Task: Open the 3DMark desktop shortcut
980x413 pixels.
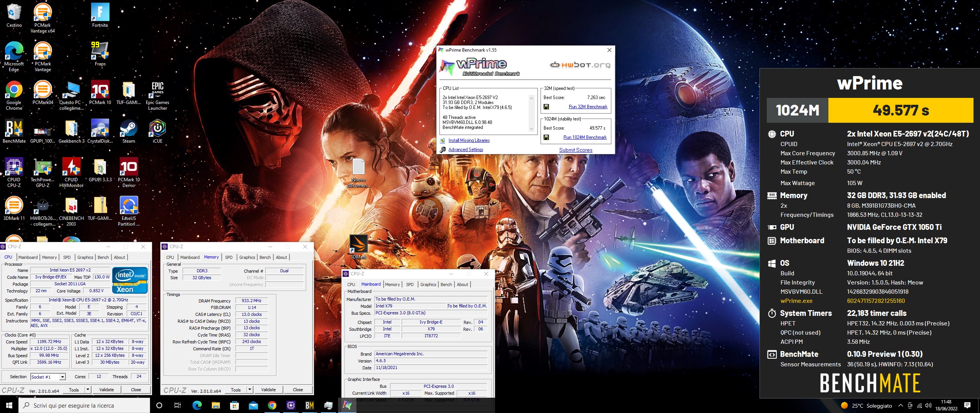Action: point(359,247)
